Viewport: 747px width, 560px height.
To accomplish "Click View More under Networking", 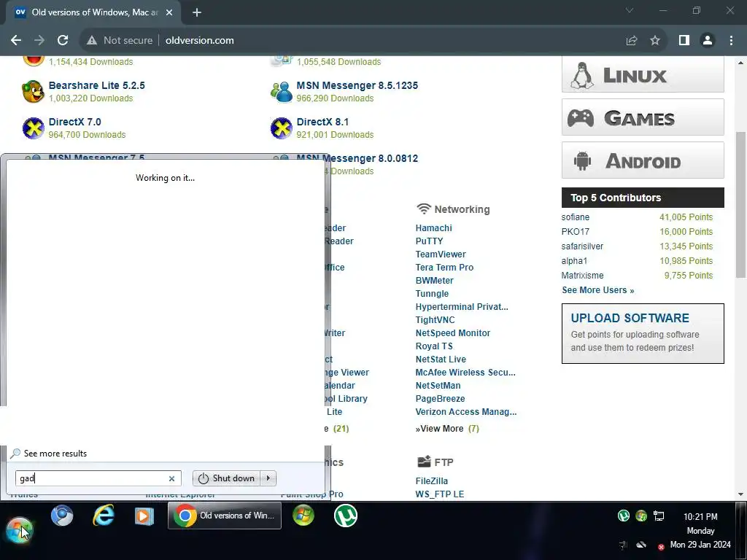I will tap(441, 429).
